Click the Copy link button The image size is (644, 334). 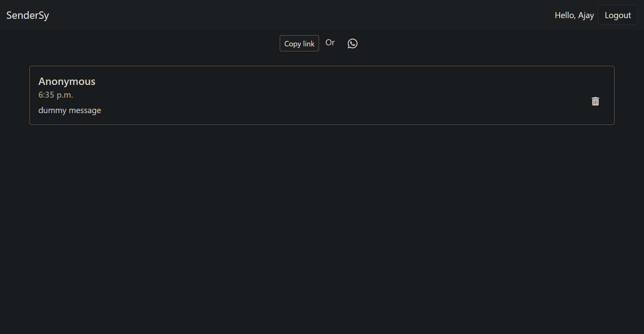point(299,43)
